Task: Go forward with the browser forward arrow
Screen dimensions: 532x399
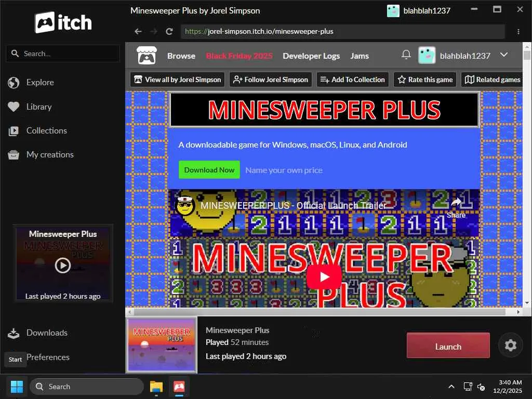Action: pos(154,32)
